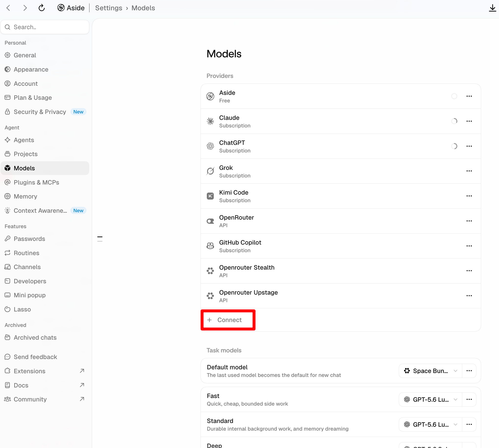This screenshot has width=499, height=448.
Task: Open Memory settings
Action: (x=45, y=197)
